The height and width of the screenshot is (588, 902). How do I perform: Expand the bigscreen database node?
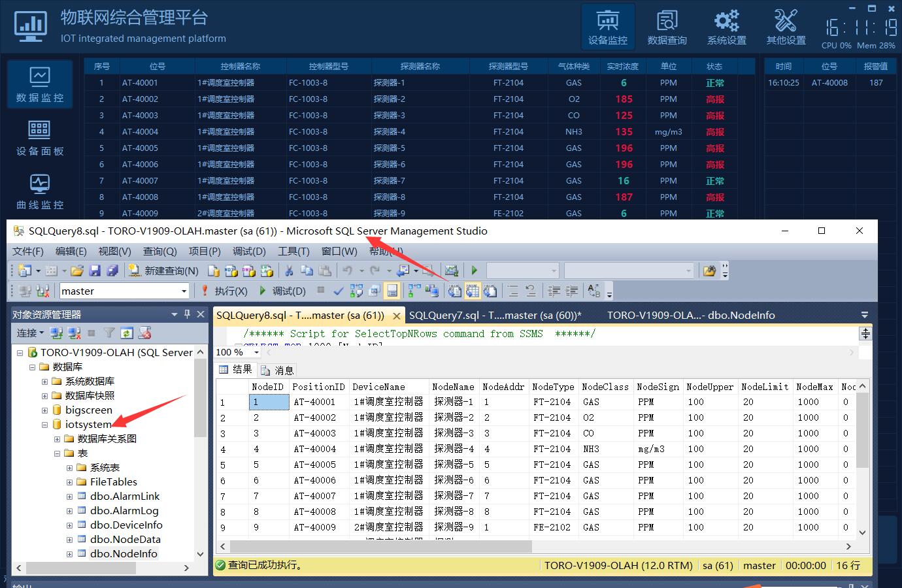(45, 410)
